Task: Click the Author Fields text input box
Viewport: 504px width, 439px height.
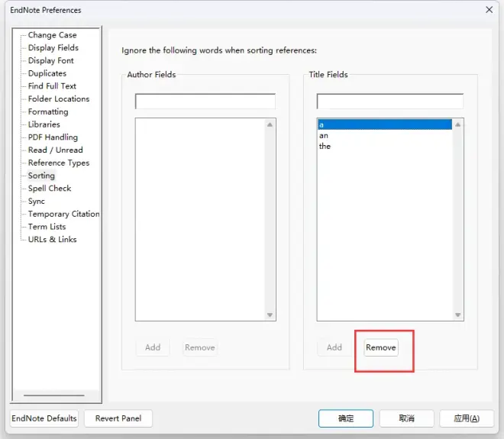Action: [205, 102]
